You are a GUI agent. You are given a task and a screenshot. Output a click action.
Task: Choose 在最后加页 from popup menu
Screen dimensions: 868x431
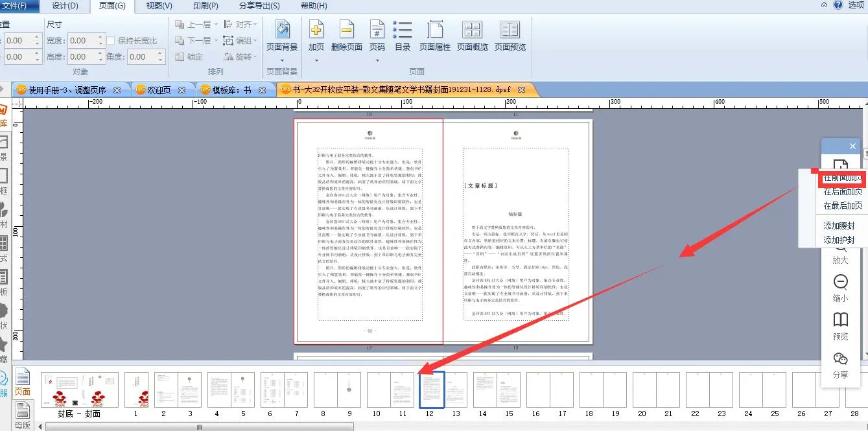pos(843,205)
